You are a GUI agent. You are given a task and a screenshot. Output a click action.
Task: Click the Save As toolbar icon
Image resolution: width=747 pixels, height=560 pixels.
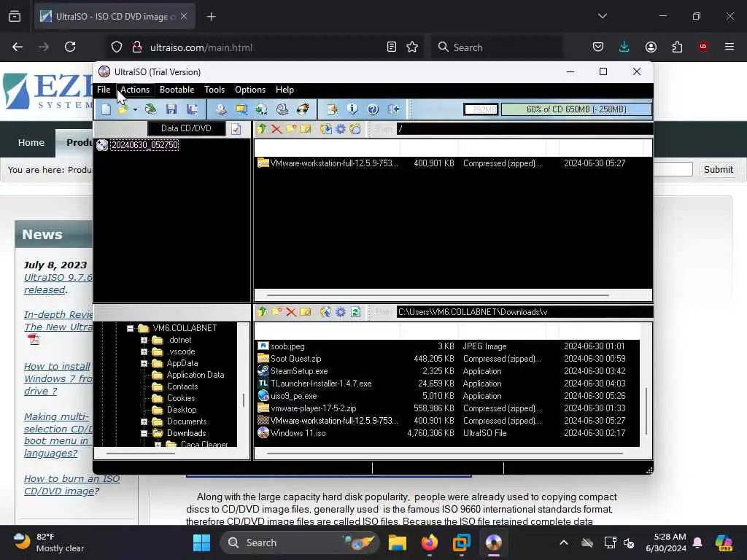tap(192, 109)
